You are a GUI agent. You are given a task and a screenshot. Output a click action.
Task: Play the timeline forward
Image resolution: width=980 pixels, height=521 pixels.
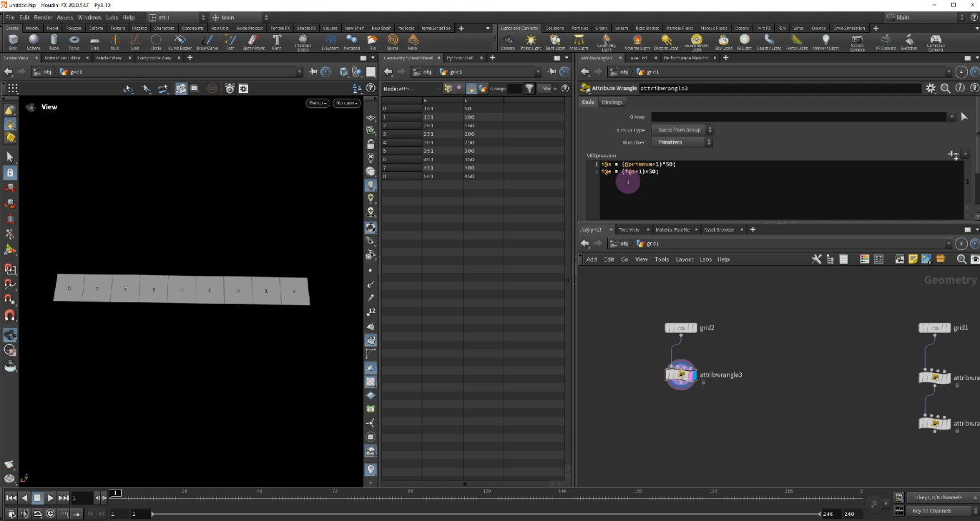[x=51, y=497]
